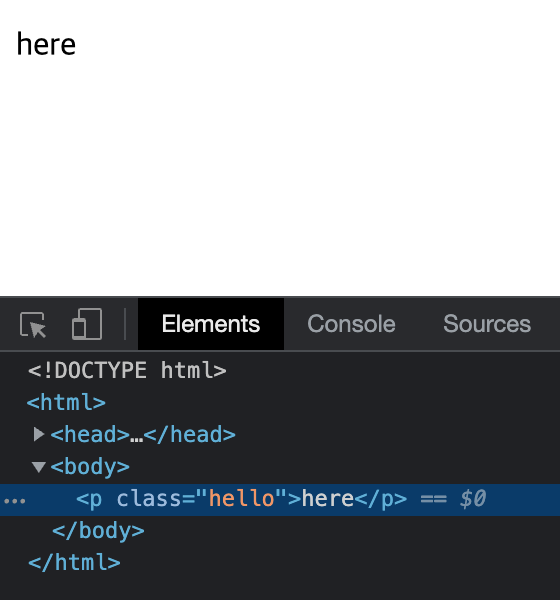Click the rendered "here" paragraph on the page

46,44
